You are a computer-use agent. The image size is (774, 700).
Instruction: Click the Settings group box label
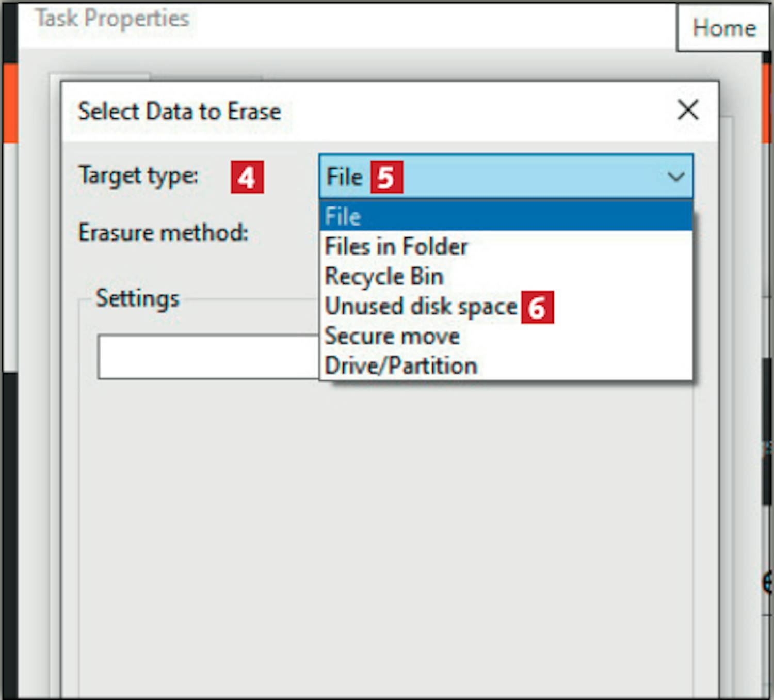138,299
